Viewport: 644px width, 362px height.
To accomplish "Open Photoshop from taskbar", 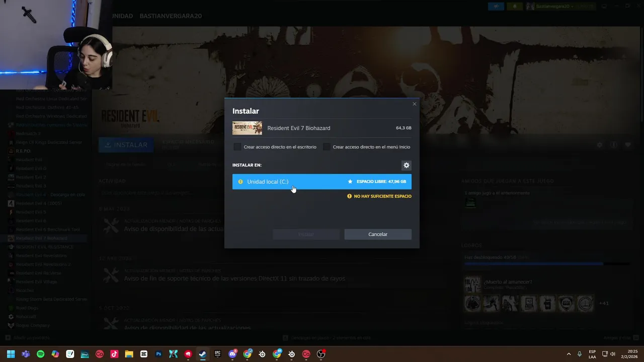I will click(159, 354).
